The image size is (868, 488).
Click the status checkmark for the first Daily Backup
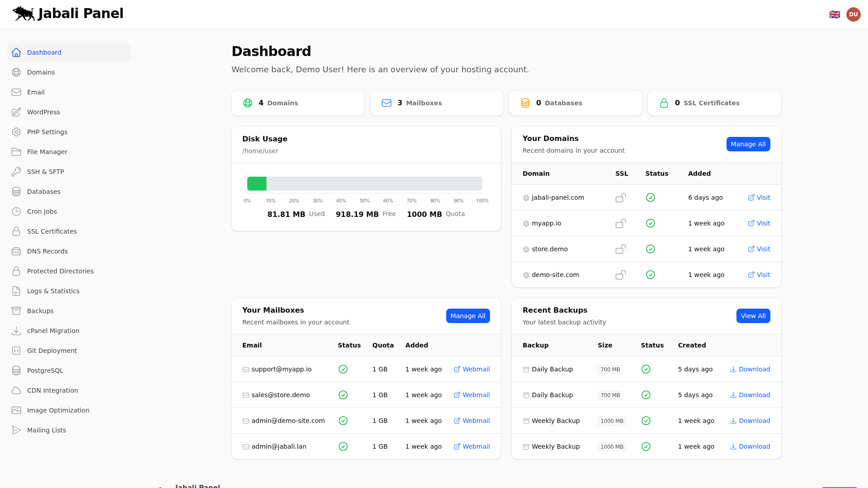click(646, 369)
